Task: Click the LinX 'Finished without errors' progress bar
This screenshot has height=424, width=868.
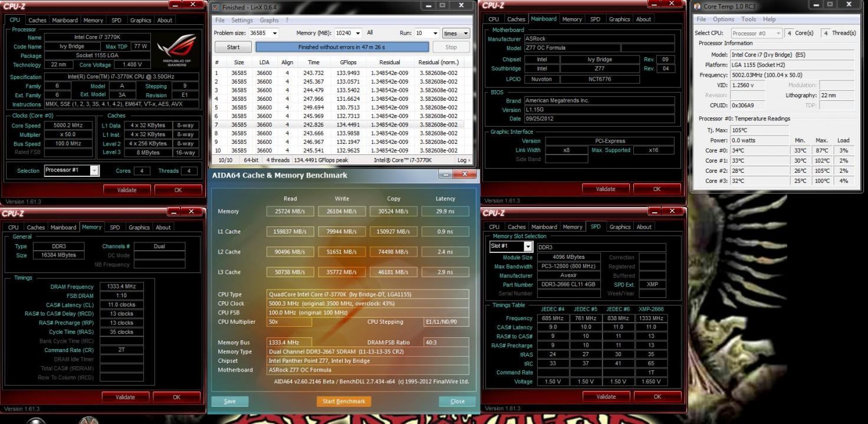Action: point(342,47)
